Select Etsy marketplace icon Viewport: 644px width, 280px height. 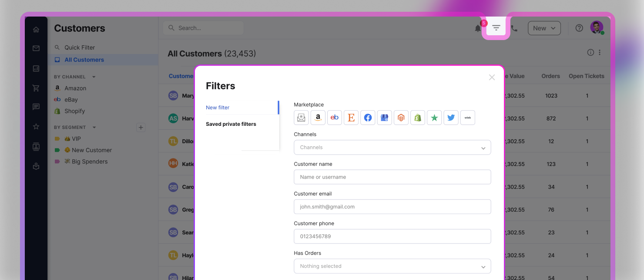click(351, 118)
